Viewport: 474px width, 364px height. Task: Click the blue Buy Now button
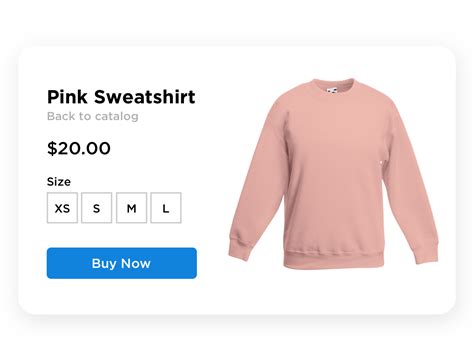(122, 263)
